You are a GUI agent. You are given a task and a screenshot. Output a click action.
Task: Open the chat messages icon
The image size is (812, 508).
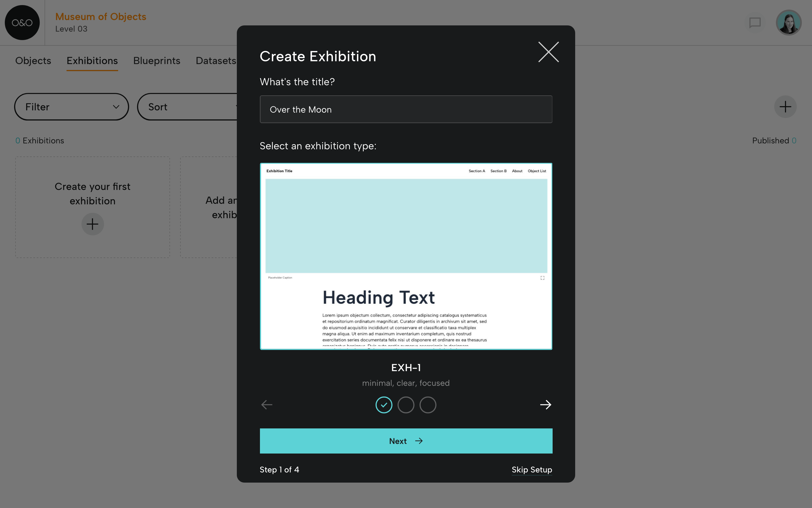coord(755,23)
